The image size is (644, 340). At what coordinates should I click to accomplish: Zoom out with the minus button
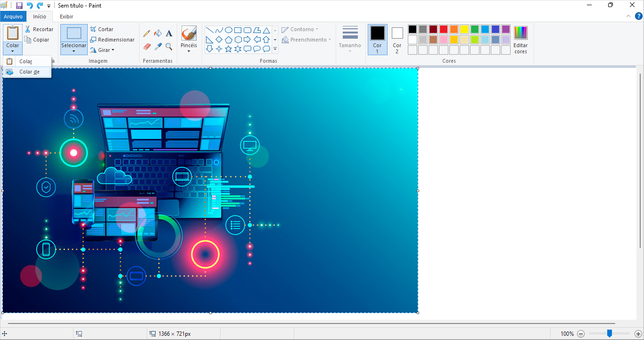581,334
